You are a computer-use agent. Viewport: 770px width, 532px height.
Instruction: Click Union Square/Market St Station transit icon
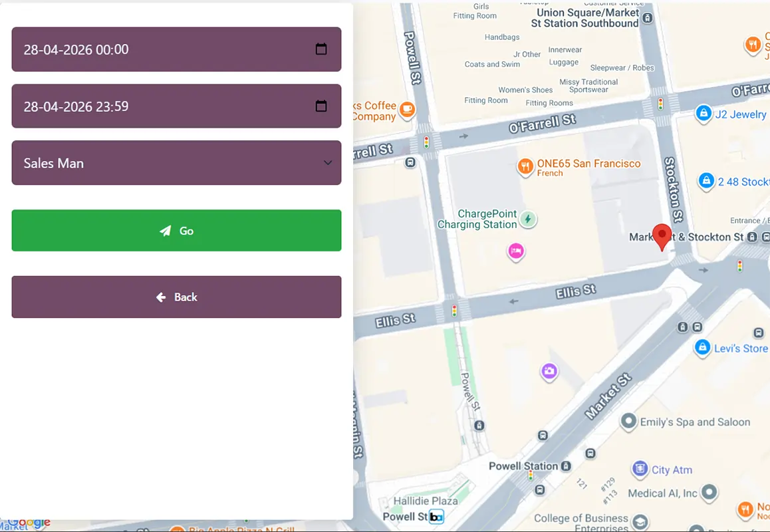pos(648,18)
